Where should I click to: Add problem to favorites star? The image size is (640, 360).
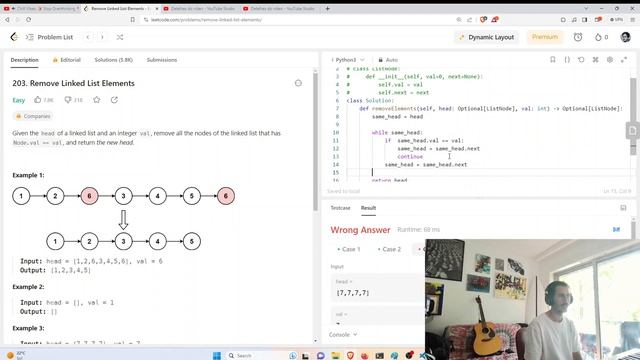click(x=97, y=100)
